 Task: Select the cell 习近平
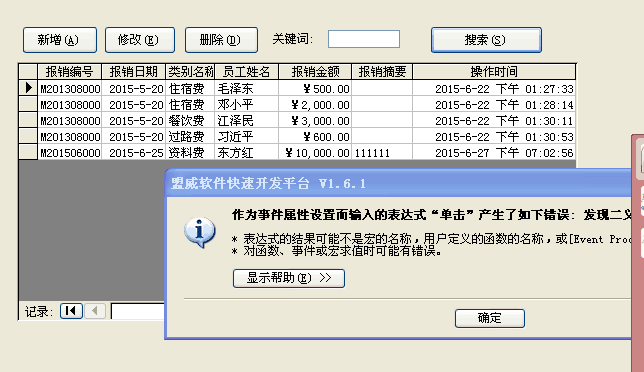click(x=246, y=136)
